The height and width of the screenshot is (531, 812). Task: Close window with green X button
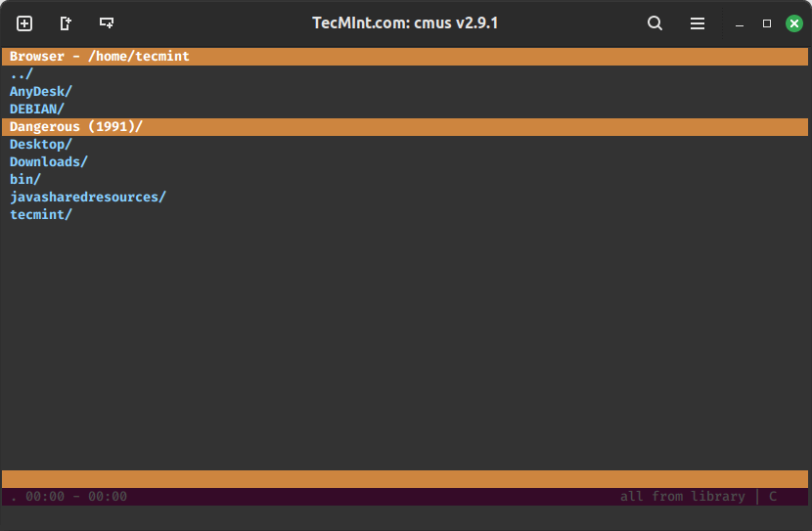click(793, 23)
